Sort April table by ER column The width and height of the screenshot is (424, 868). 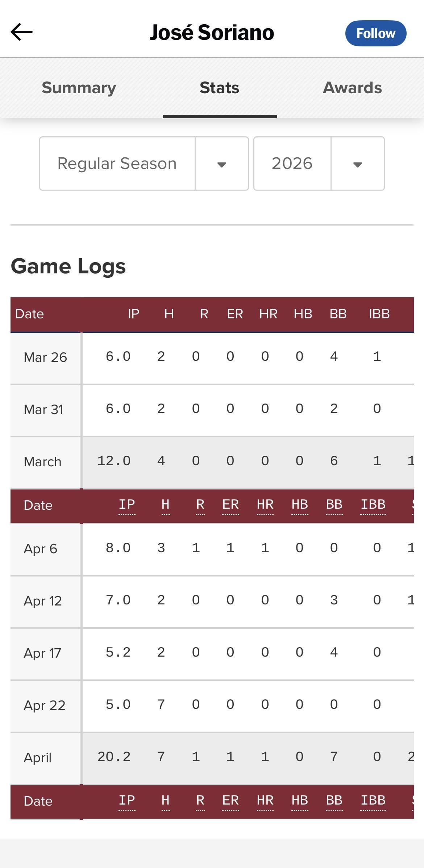230,505
